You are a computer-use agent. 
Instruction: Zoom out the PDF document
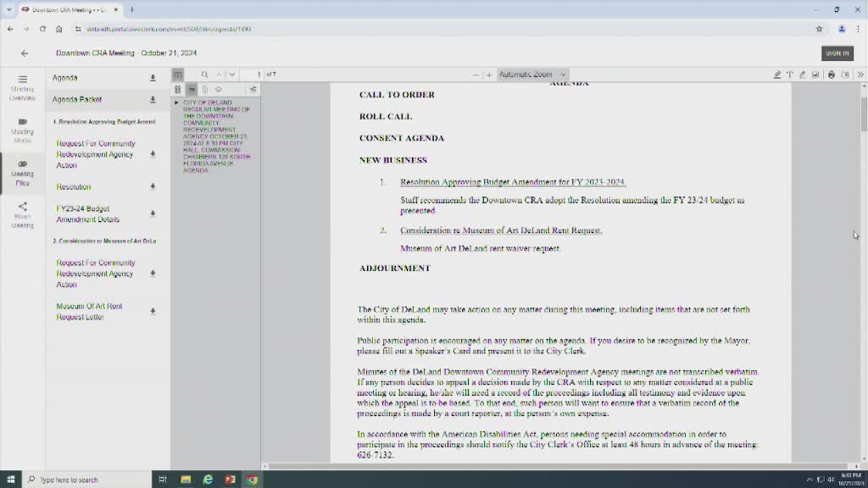click(x=476, y=75)
